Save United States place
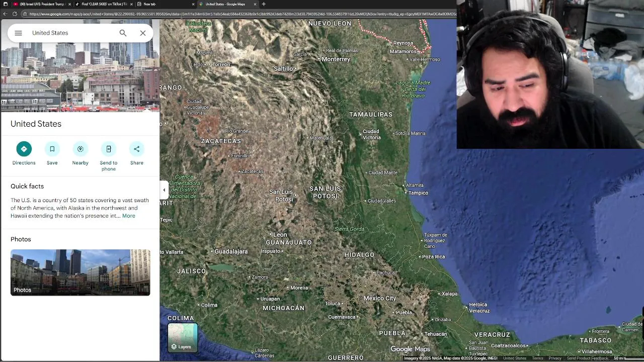The width and height of the screenshot is (644, 362). tap(52, 153)
